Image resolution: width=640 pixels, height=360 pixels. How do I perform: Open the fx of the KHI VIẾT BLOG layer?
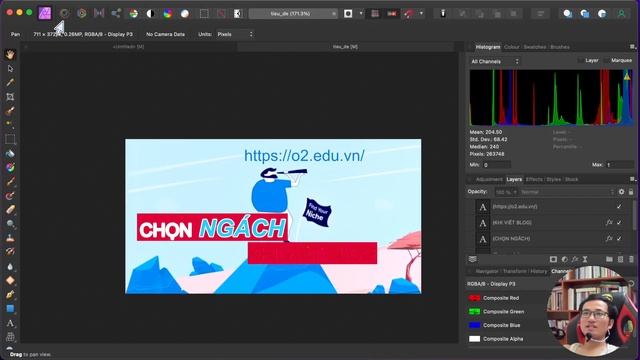click(x=609, y=222)
